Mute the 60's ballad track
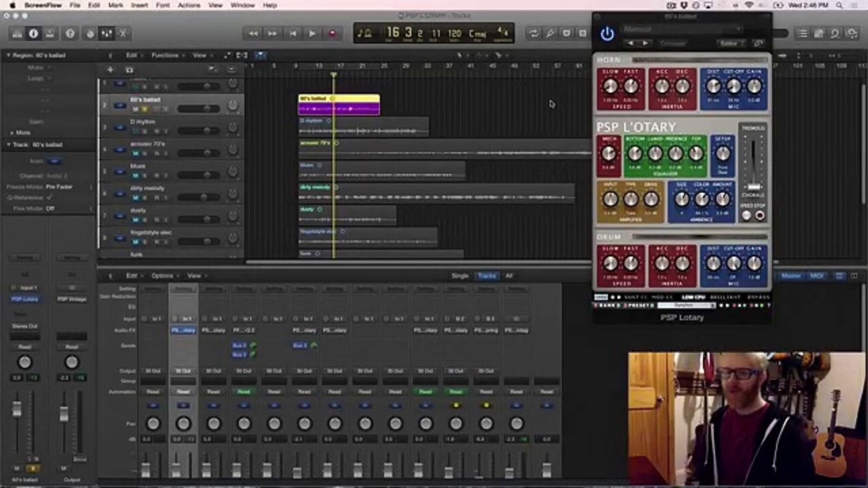The height and width of the screenshot is (488, 868). click(135, 108)
